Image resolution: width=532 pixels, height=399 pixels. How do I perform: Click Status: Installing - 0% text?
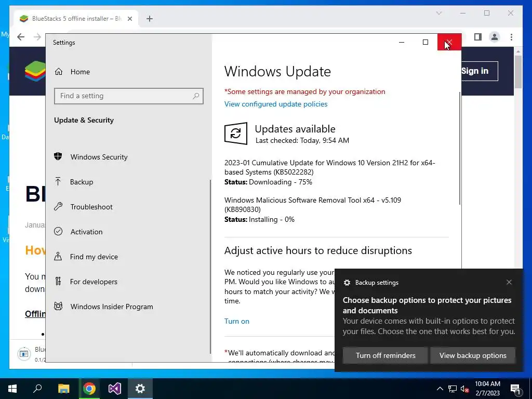click(259, 220)
